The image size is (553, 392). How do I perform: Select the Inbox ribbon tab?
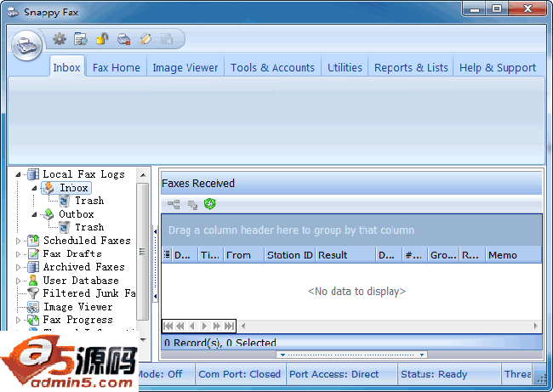(x=66, y=67)
